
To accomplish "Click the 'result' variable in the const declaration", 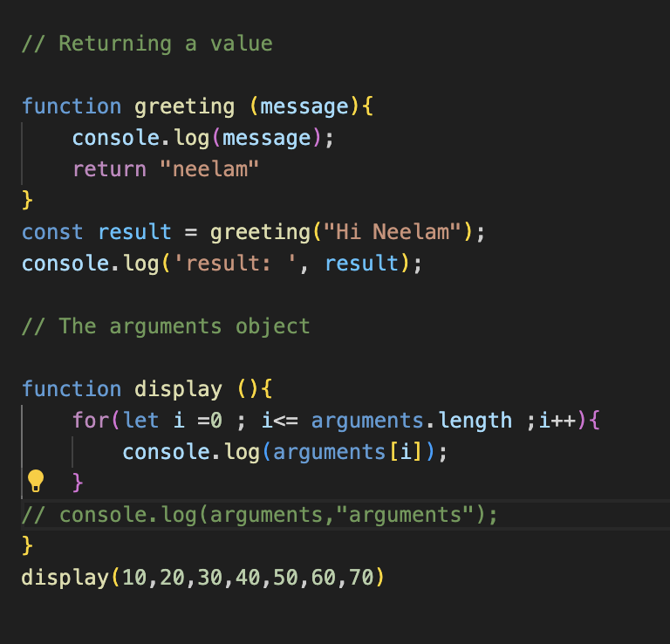I will pyautogui.click(x=134, y=232).
